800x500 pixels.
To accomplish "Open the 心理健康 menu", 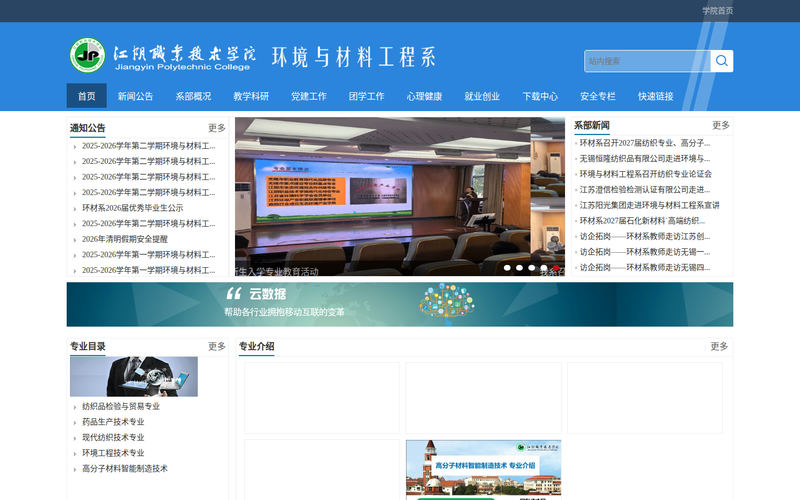I will coord(424,96).
